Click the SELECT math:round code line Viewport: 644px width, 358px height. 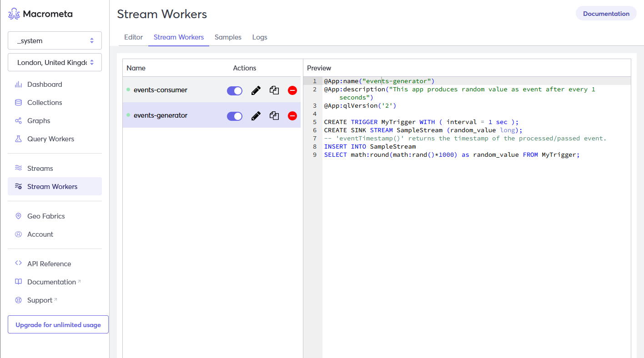(452, 154)
